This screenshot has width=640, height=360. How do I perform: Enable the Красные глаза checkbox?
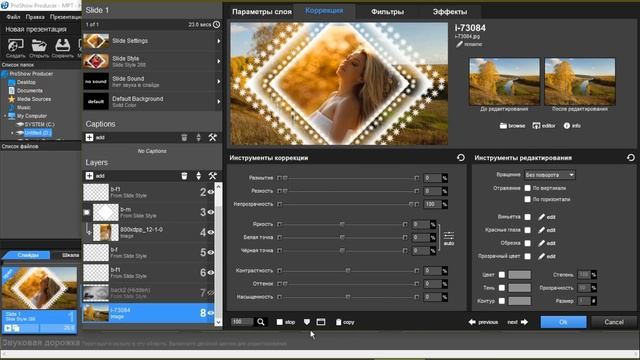coord(527,230)
